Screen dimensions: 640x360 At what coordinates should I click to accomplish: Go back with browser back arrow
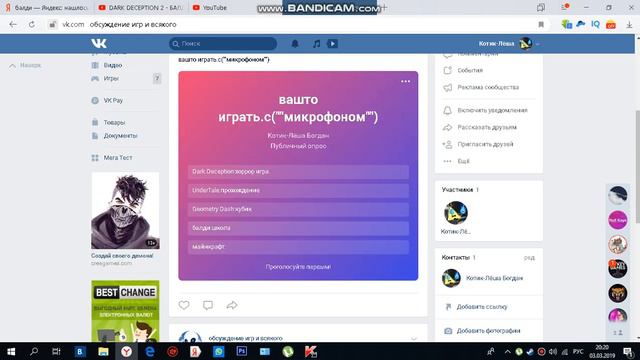(13, 24)
